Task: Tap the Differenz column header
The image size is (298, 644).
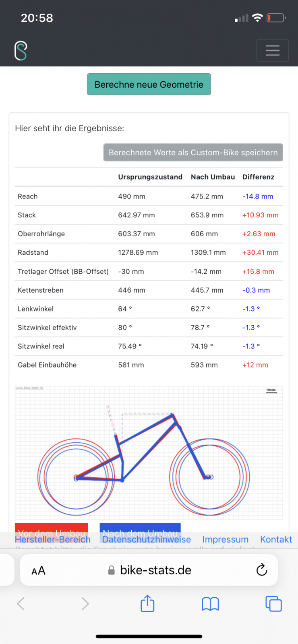Action: 258,177
